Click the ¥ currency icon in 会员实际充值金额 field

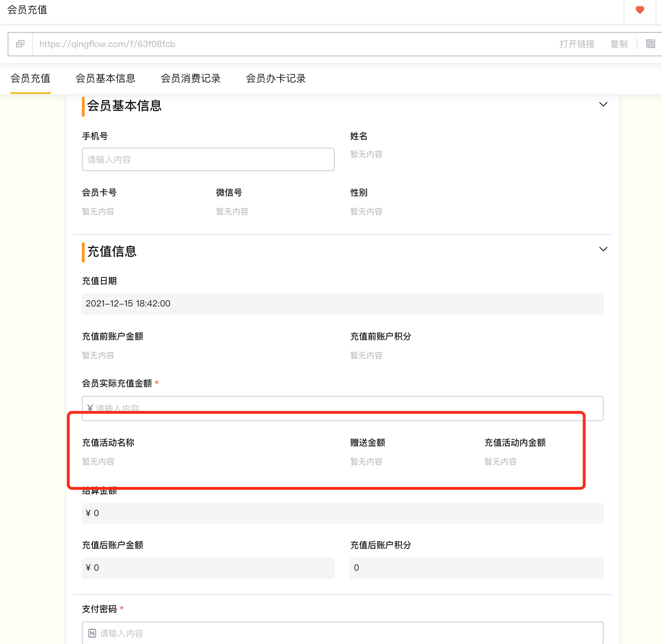point(89,408)
